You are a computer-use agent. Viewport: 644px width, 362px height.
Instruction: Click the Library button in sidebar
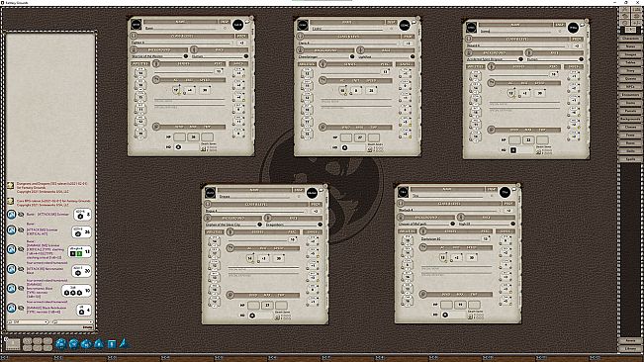click(x=630, y=348)
